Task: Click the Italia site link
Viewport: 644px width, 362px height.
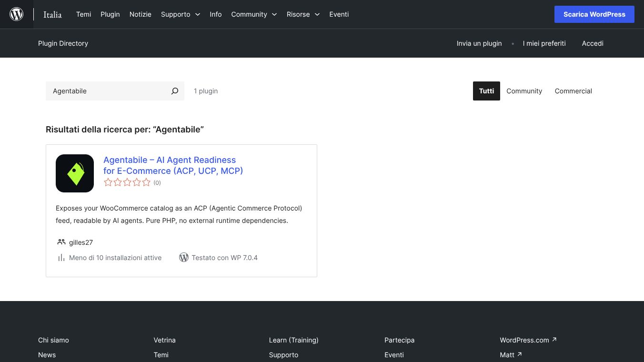Action: pos(52,14)
